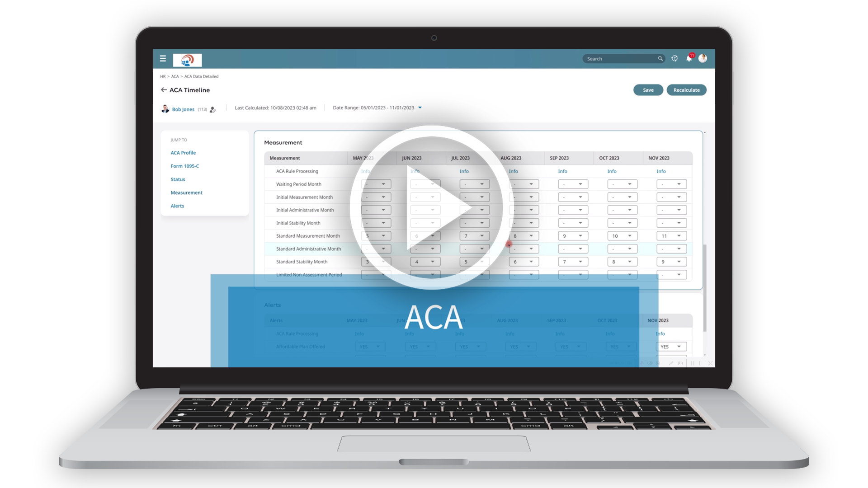Click the Save button

pos(648,89)
